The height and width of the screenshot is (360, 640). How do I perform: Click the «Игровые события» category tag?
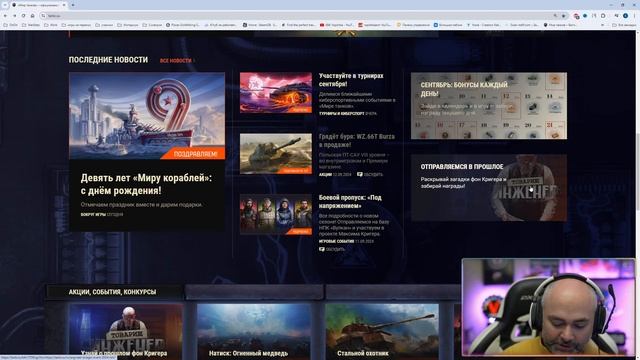(336, 241)
